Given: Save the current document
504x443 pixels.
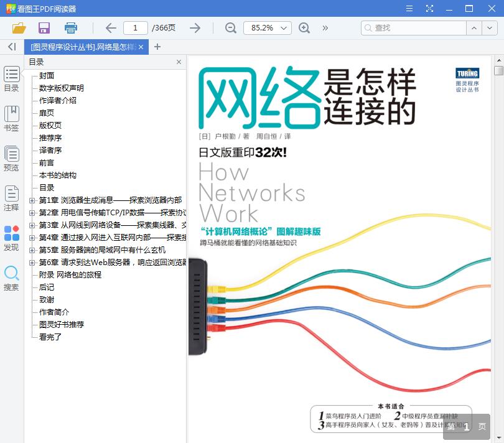Looking at the screenshot, I should [x=44, y=28].
